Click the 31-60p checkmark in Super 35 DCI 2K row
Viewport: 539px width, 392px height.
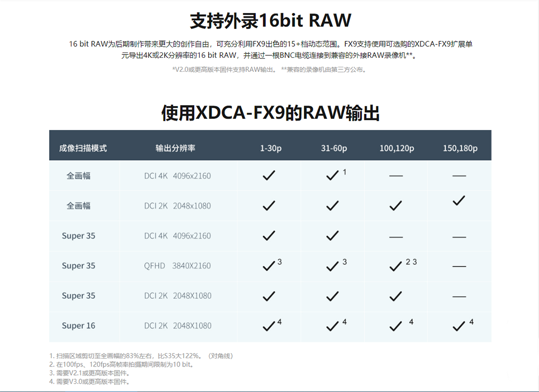(332, 296)
